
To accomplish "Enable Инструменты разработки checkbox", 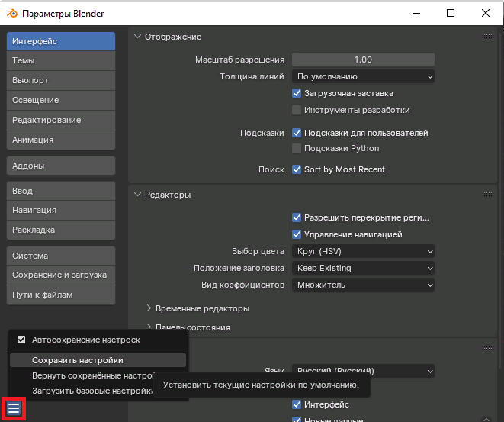I will pos(297,110).
